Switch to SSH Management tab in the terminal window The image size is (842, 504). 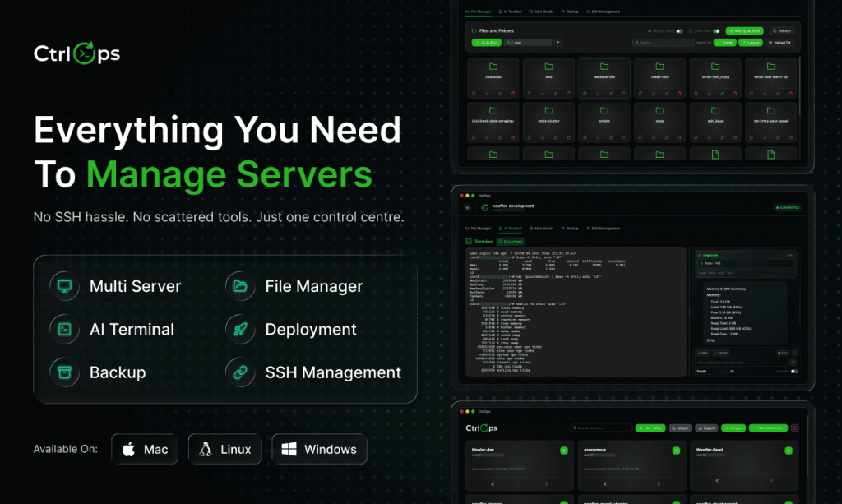[x=603, y=228]
